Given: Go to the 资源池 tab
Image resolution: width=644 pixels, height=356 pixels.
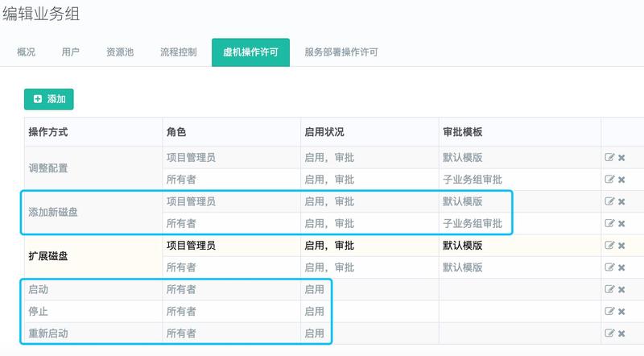Looking at the screenshot, I should (120, 52).
